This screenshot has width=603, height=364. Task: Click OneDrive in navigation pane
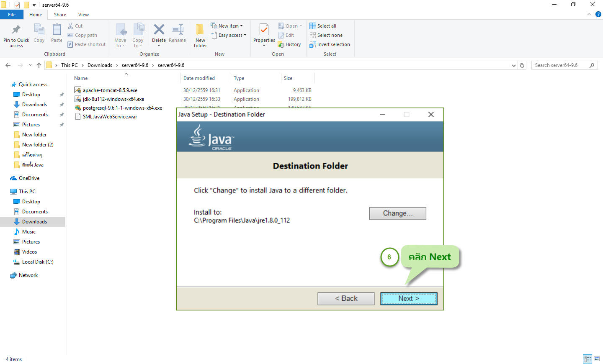[29, 178]
